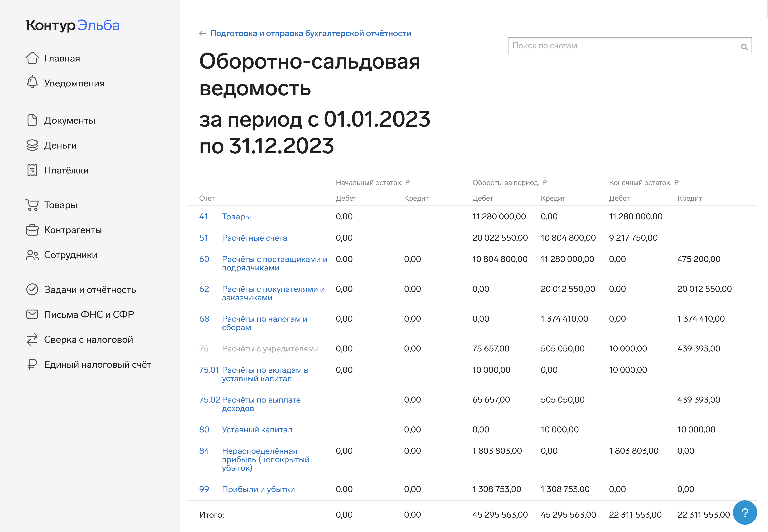Viewport: 768px width, 532px height.
Task: Go to Документы section
Action: (x=70, y=120)
